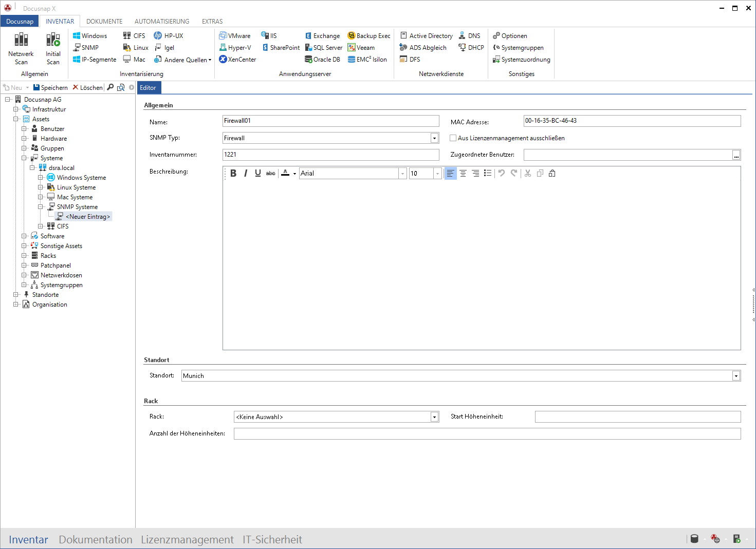Screen dimensions: 756x549
Task: Open Systemzuordnung
Action: tap(522, 60)
